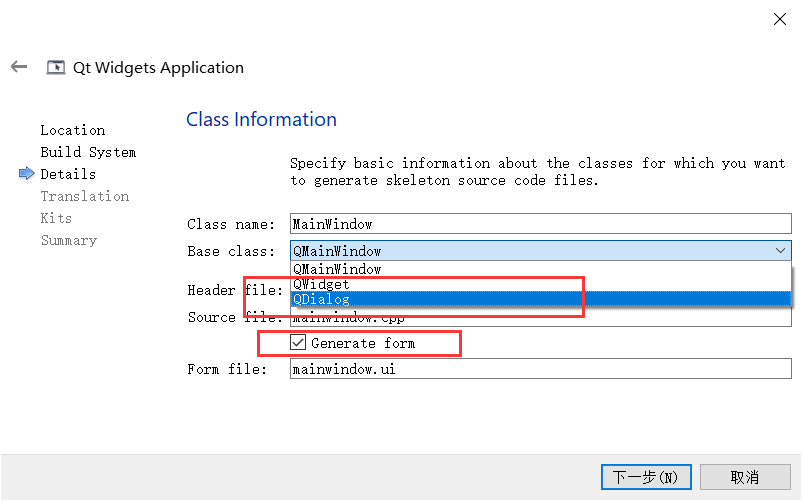Select the Build System step
Viewport: 802px width, 501px height.
coord(88,152)
